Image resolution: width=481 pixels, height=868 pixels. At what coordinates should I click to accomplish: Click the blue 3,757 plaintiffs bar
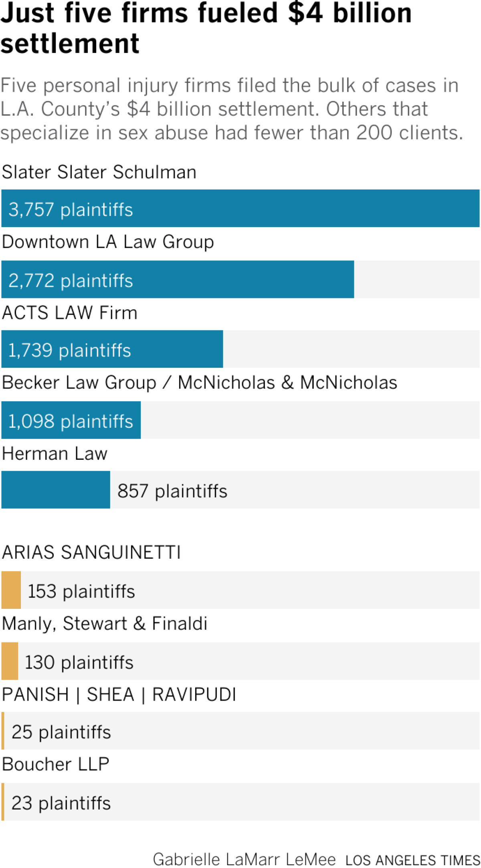coord(240,209)
